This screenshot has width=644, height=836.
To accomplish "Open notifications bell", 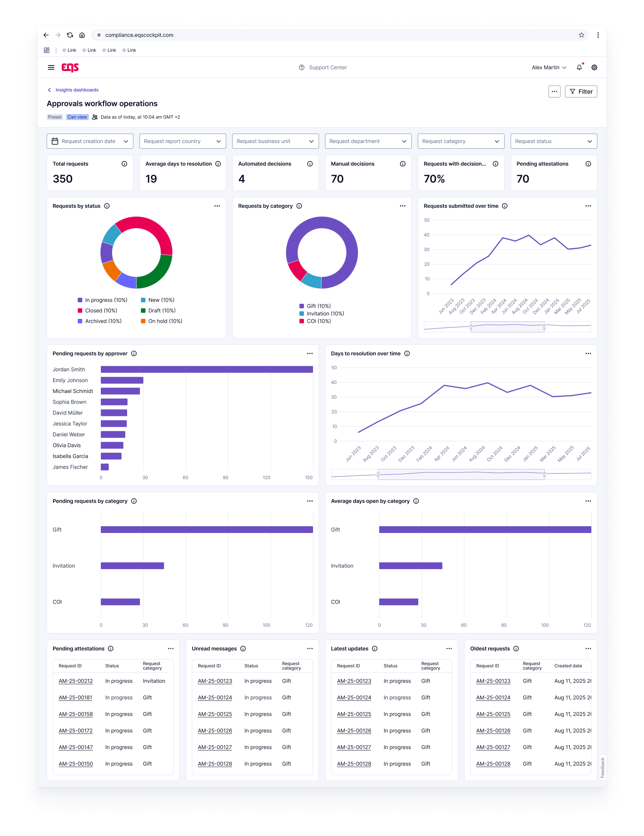I will [x=579, y=67].
